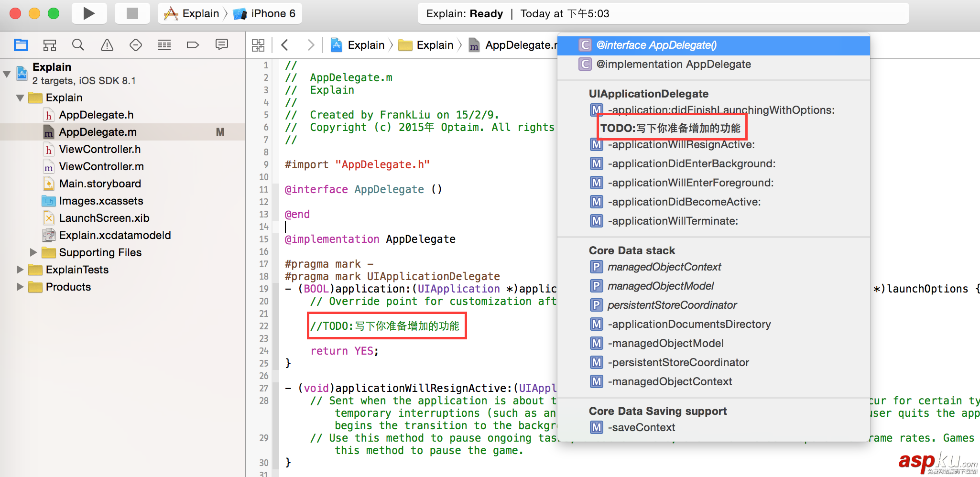Viewport: 980px width, 477px height.
Task: Open the Debug navigator icon
Action: pyautogui.click(x=164, y=45)
